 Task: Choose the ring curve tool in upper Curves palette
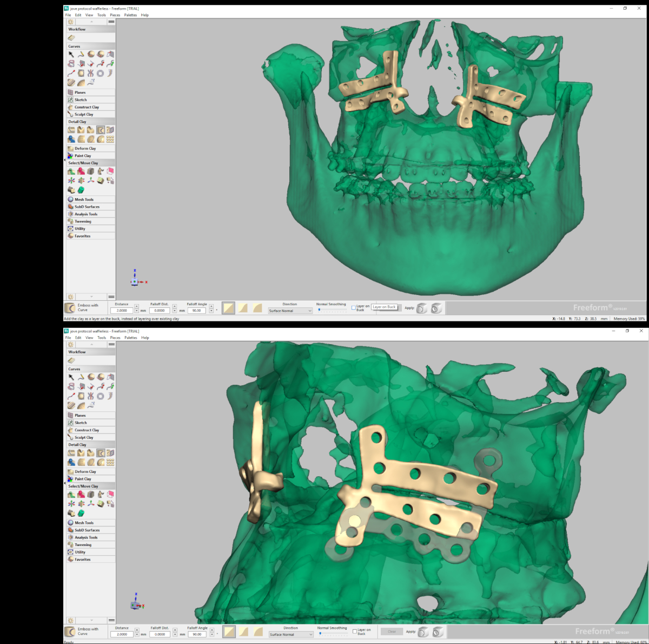coord(101,73)
